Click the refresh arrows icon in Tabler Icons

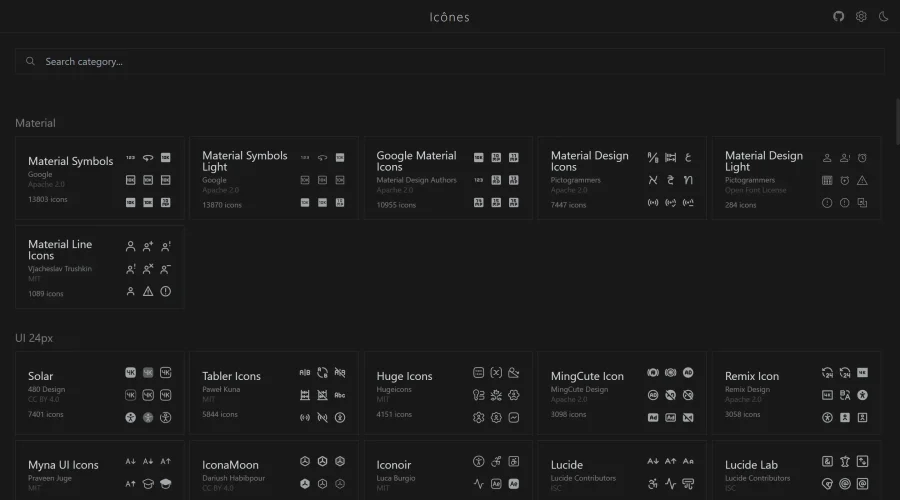click(323, 373)
